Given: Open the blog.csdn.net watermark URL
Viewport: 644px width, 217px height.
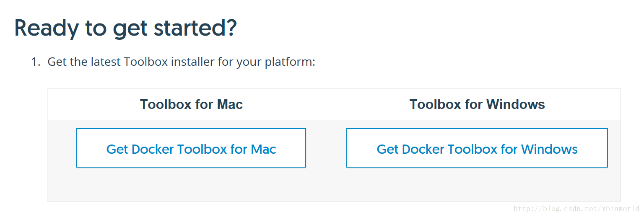Looking at the screenshot, I should (576, 209).
